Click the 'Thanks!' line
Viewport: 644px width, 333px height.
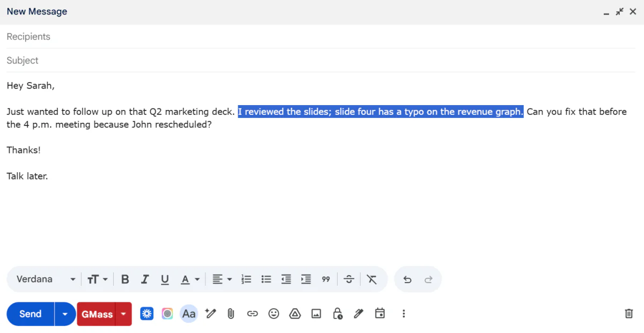24,150
